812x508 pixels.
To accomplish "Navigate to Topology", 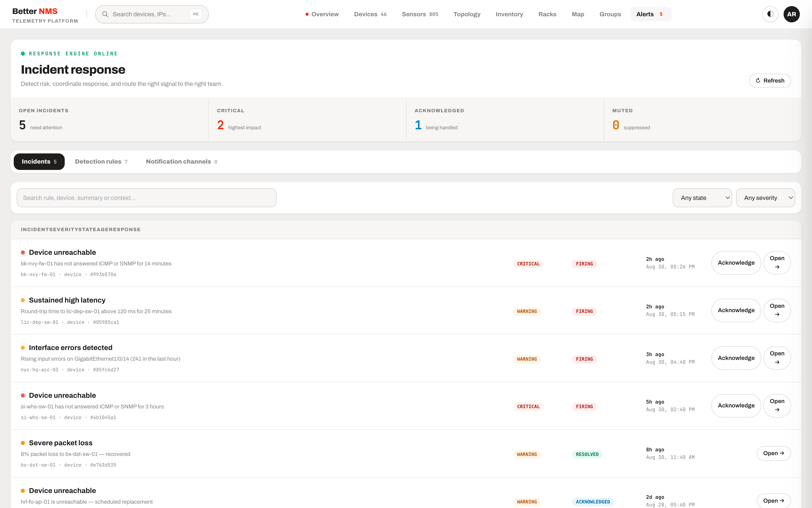I will tap(467, 14).
